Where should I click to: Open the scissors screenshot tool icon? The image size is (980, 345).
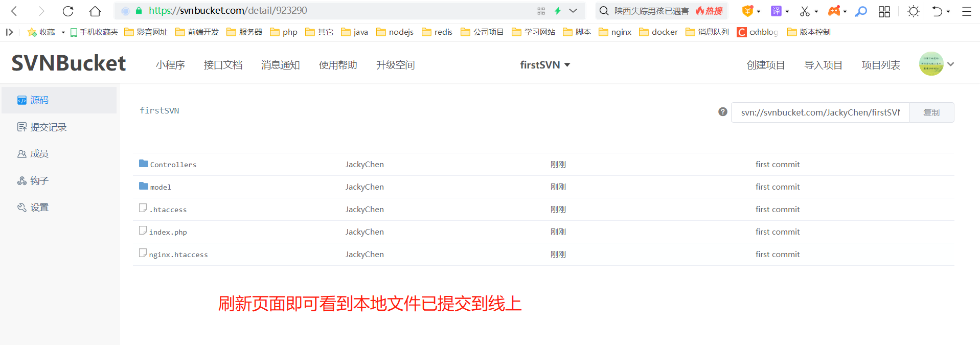tap(805, 11)
